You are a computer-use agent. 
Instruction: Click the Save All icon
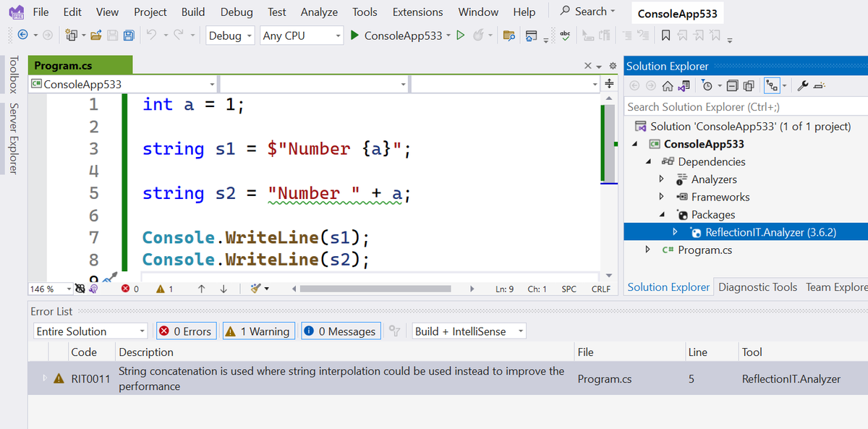pyautogui.click(x=128, y=35)
